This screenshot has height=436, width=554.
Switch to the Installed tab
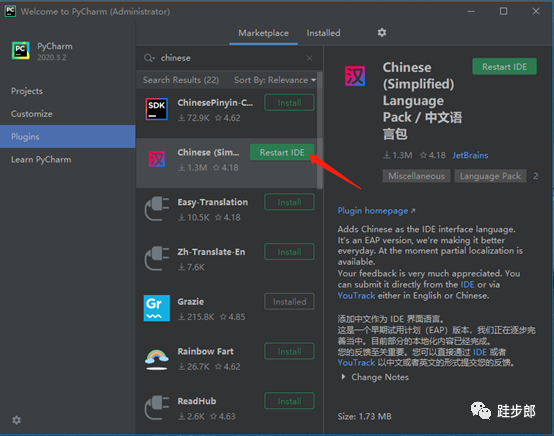pyautogui.click(x=323, y=33)
